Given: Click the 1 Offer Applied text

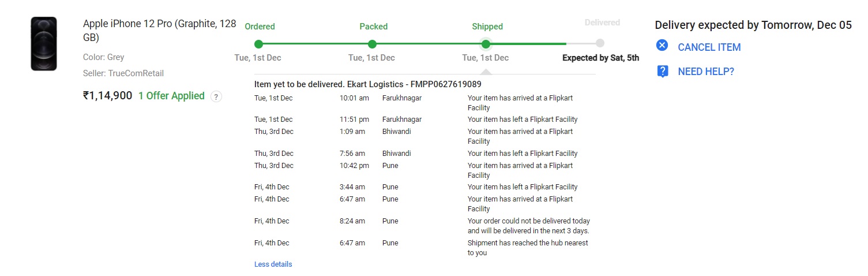Looking at the screenshot, I should 171,96.
